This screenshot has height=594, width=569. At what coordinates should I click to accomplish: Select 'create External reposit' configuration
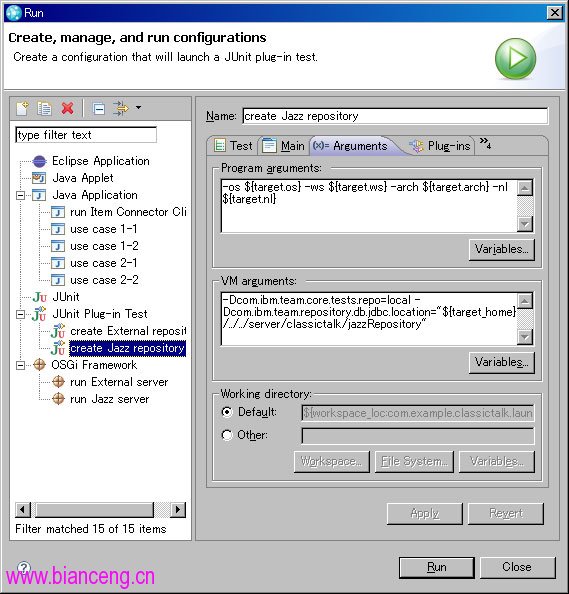coord(128,331)
